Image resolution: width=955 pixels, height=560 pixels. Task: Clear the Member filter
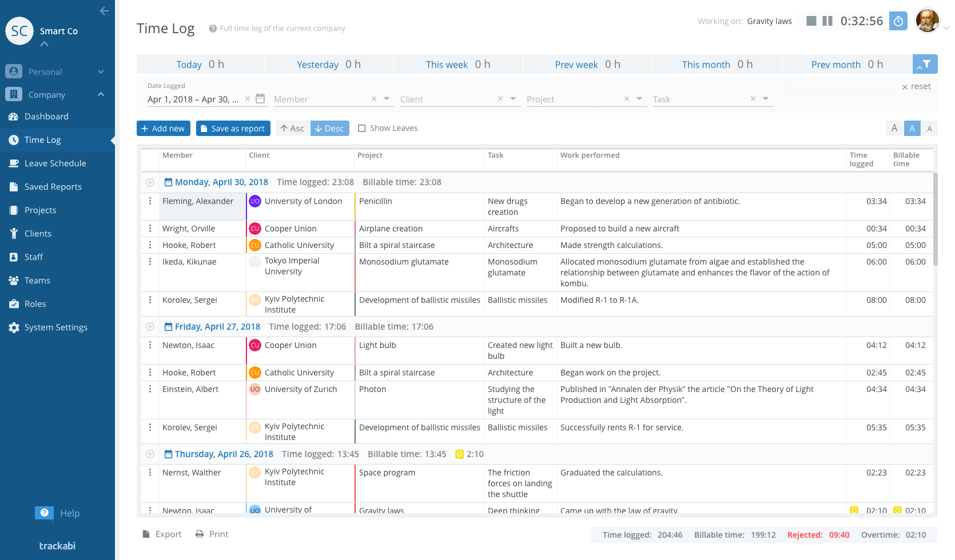374,99
